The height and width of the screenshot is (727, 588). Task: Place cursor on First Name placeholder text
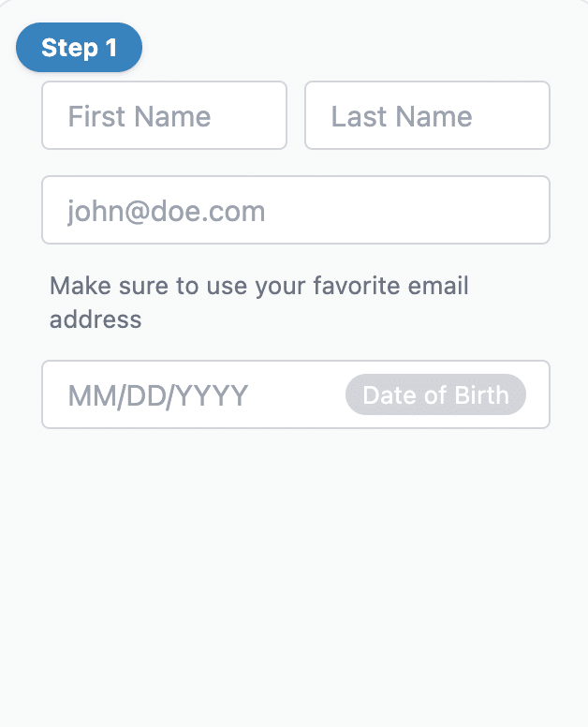coord(140,116)
